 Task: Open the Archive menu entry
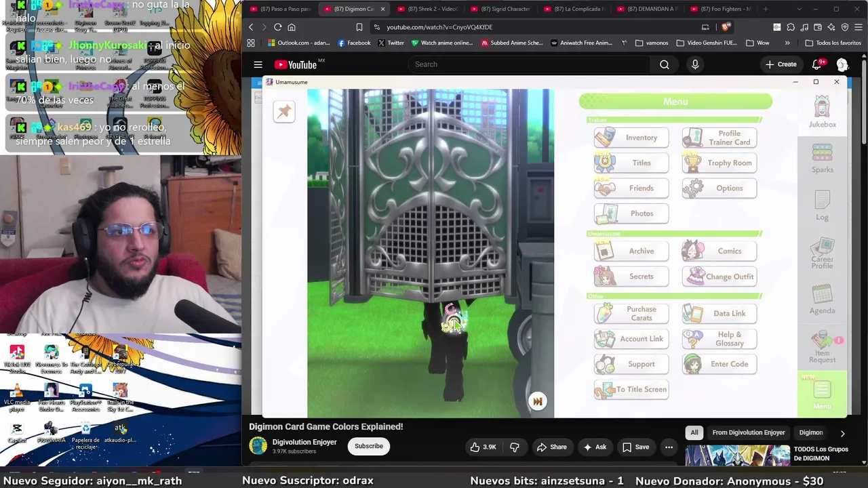point(631,251)
